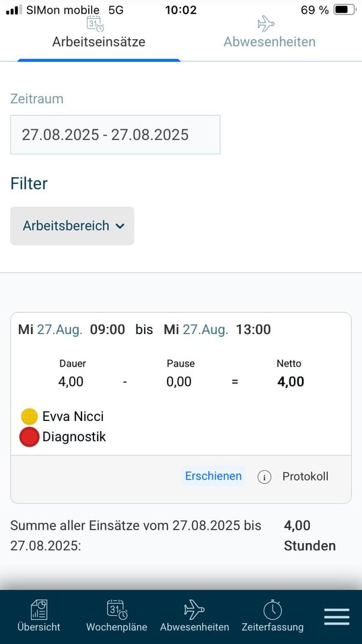The height and width of the screenshot is (644, 362).
Task: Click the end date 27.Aug. before 13:00
Action: coord(205,329)
